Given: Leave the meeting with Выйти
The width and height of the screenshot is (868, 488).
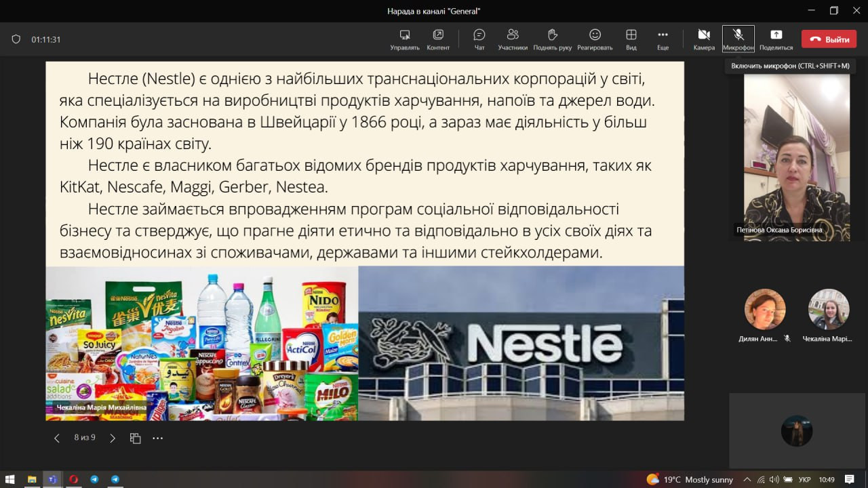Looking at the screenshot, I should point(829,39).
